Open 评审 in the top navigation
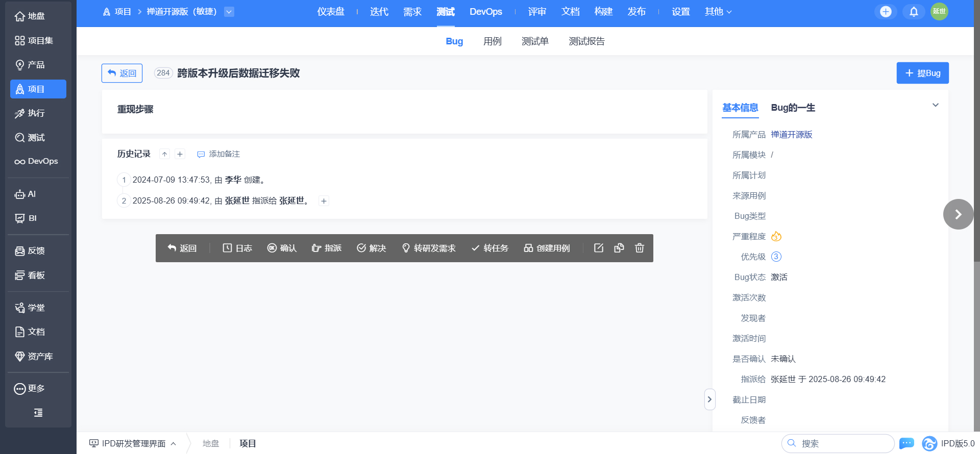The height and width of the screenshot is (454, 980). point(537,12)
